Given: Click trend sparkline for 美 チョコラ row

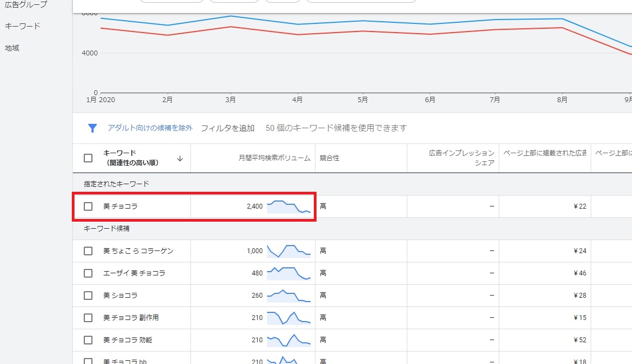Looking at the screenshot, I should click(x=288, y=206).
